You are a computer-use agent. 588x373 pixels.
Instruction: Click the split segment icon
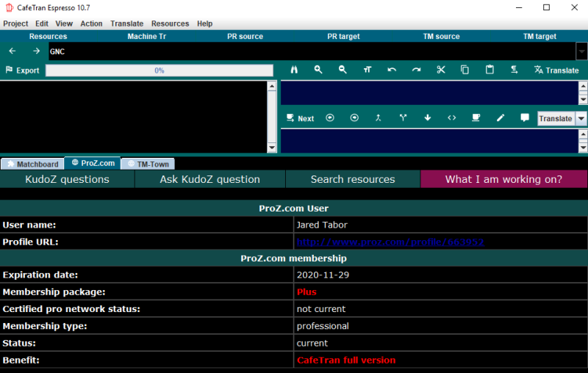click(x=403, y=118)
